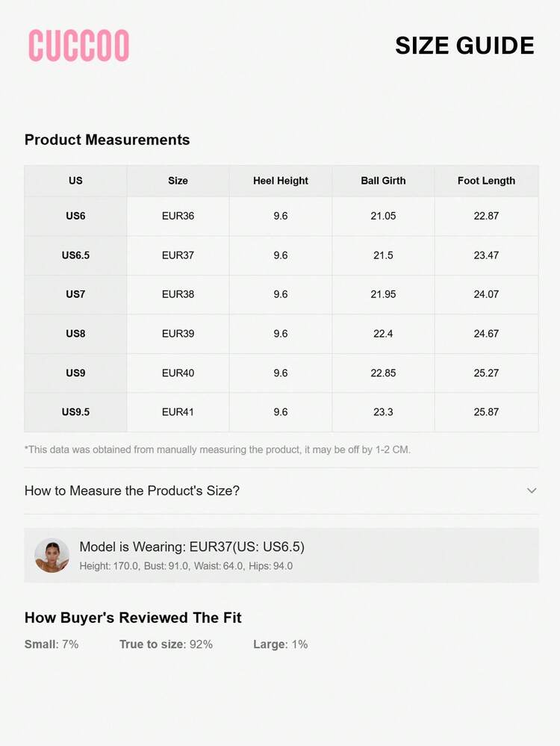Click Model is Wearing EUR37 text

click(192, 547)
